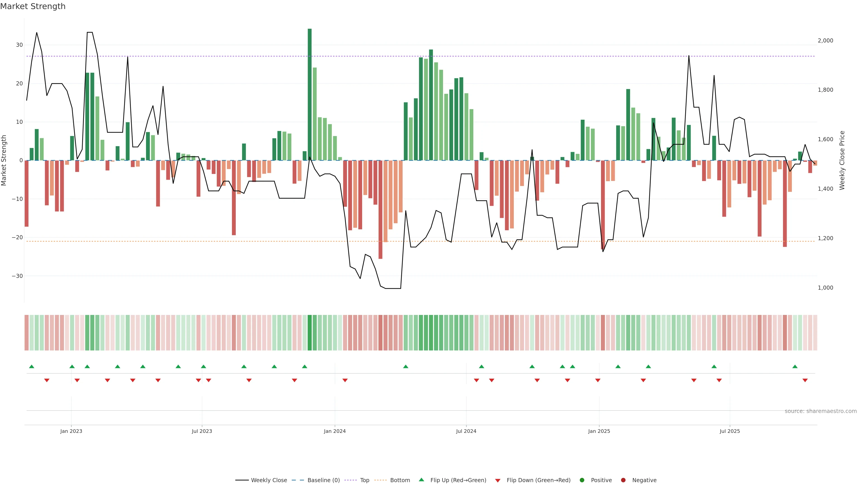
Task: Click the 2,000 right axis tick label
Action: [x=825, y=40]
